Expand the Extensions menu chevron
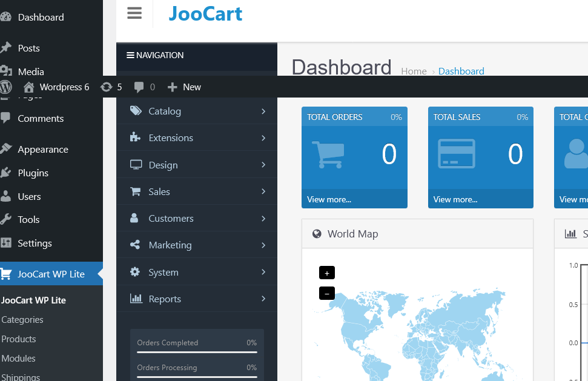 (263, 138)
